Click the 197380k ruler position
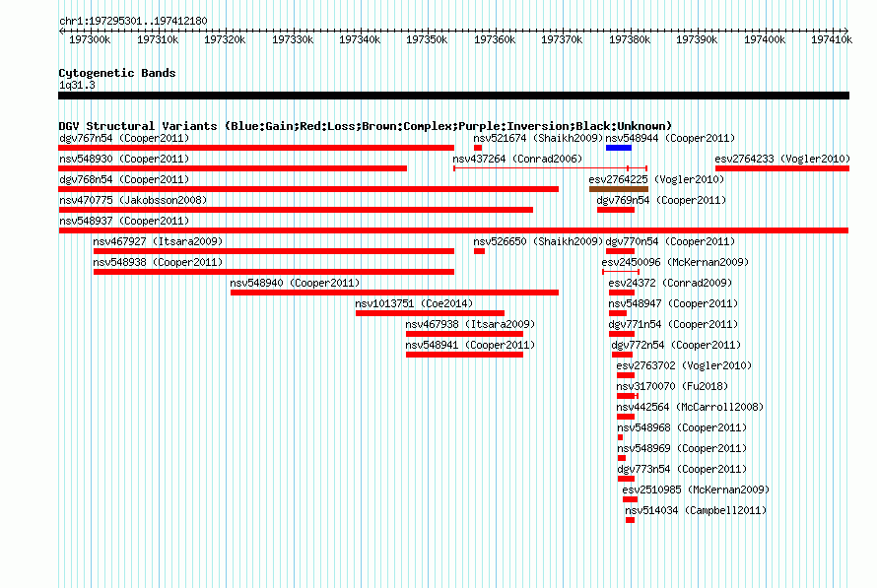Image resolution: width=877 pixels, height=588 pixels. (x=630, y=39)
